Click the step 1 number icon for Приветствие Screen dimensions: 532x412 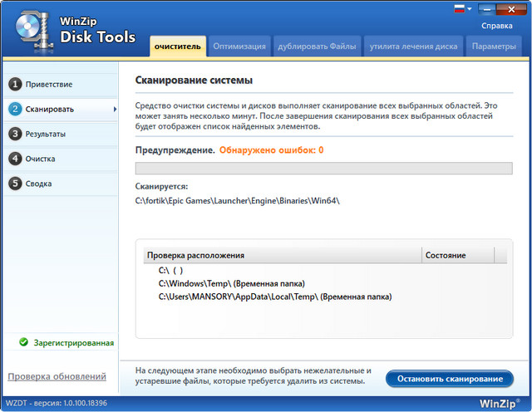[14, 85]
